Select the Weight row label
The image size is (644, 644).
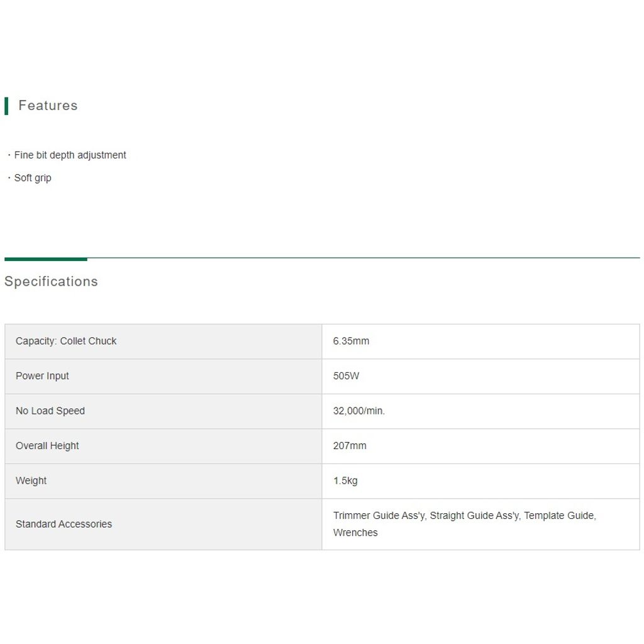click(x=31, y=480)
